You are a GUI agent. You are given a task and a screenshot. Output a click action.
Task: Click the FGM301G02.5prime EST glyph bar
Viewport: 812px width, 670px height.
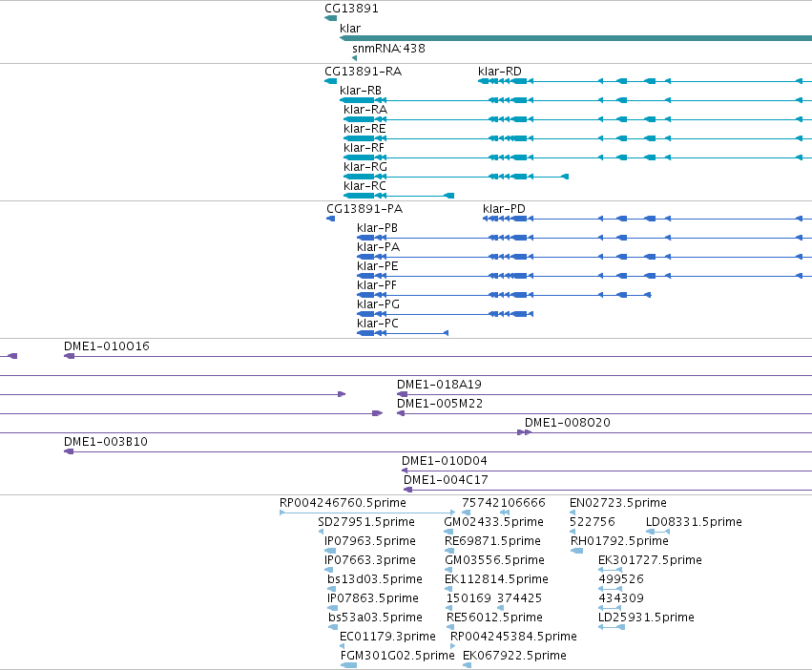pyautogui.click(x=349, y=665)
